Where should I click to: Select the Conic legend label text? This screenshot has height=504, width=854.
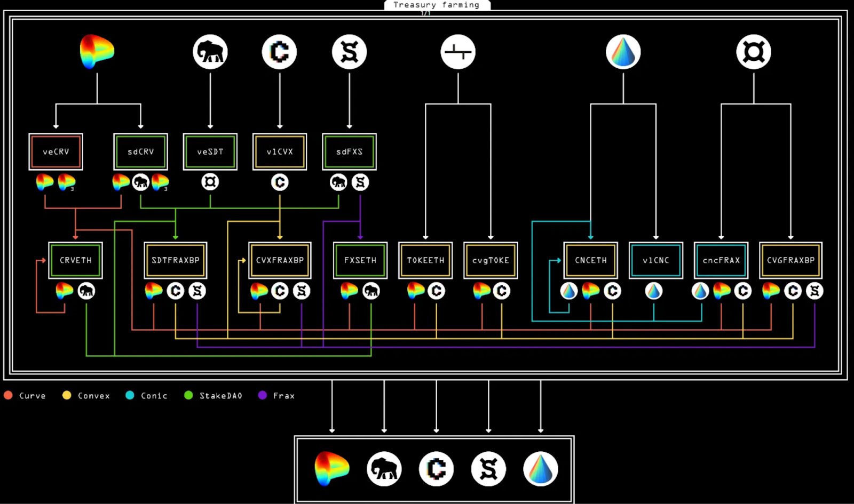154,396
